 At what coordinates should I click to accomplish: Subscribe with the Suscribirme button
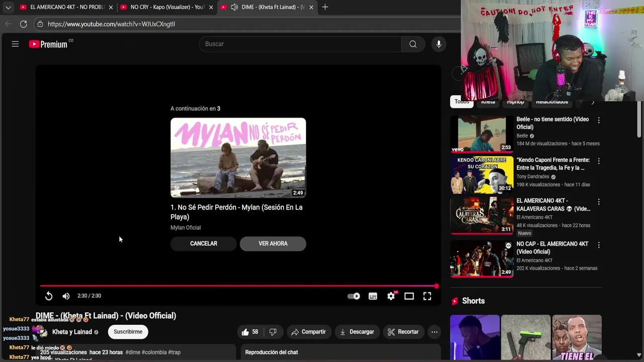click(x=128, y=332)
